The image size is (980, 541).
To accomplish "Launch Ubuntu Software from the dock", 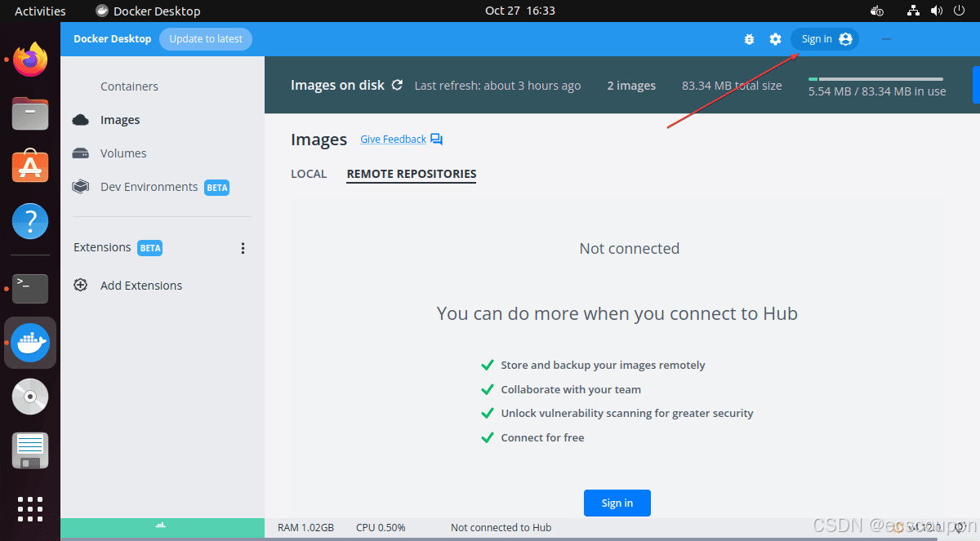I will point(30,167).
